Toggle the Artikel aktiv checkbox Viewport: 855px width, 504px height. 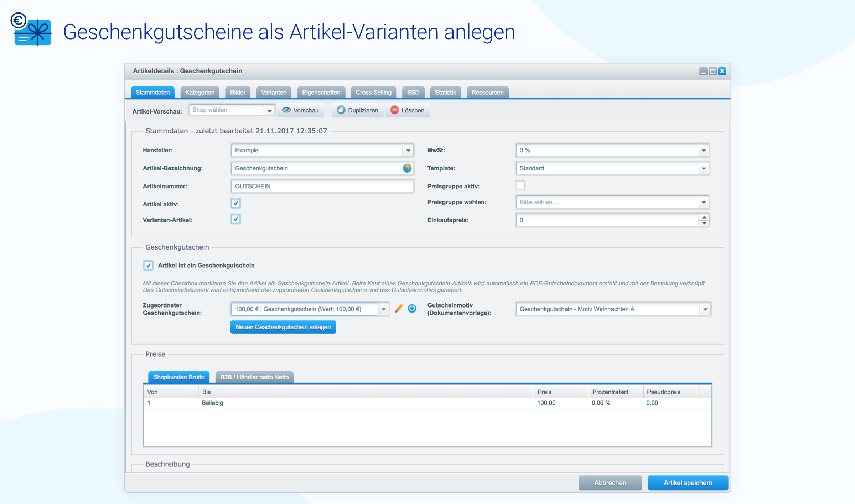[235, 203]
